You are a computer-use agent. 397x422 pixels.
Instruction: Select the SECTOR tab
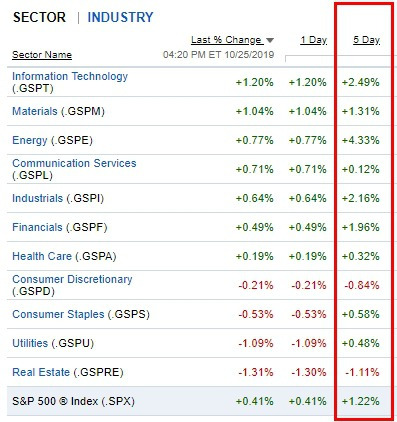(39, 17)
